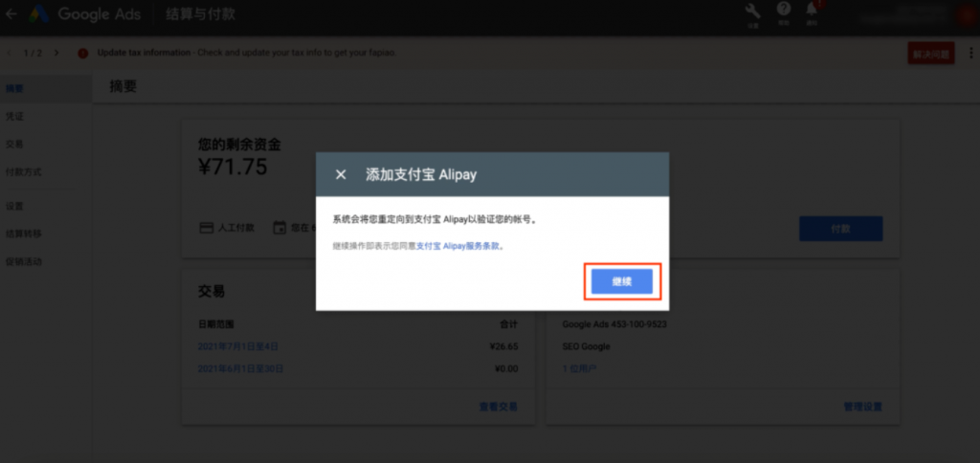Close the Alipay dialog with X
This screenshot has height=463, width=980.
click(x=341, y=174)
